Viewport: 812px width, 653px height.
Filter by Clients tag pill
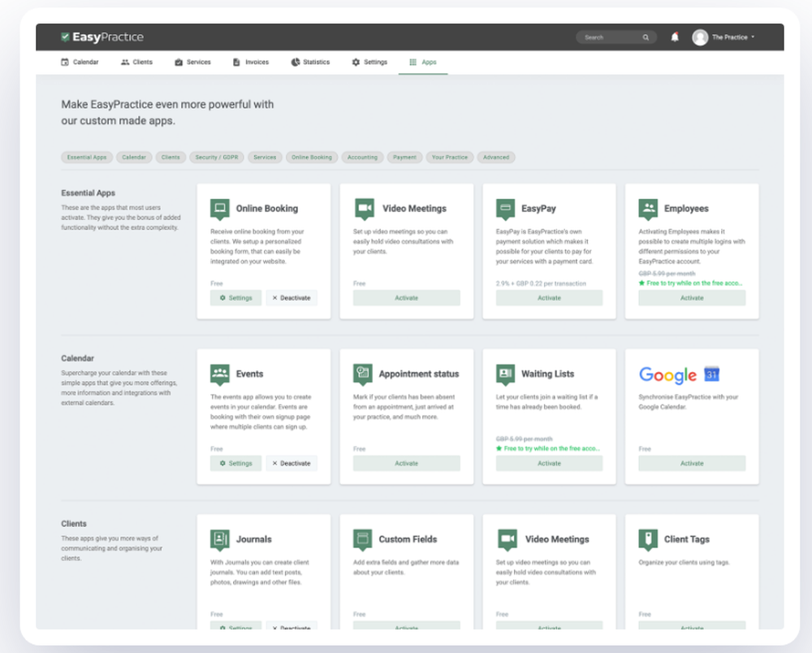pyautogui.click(x=171, y=157)
